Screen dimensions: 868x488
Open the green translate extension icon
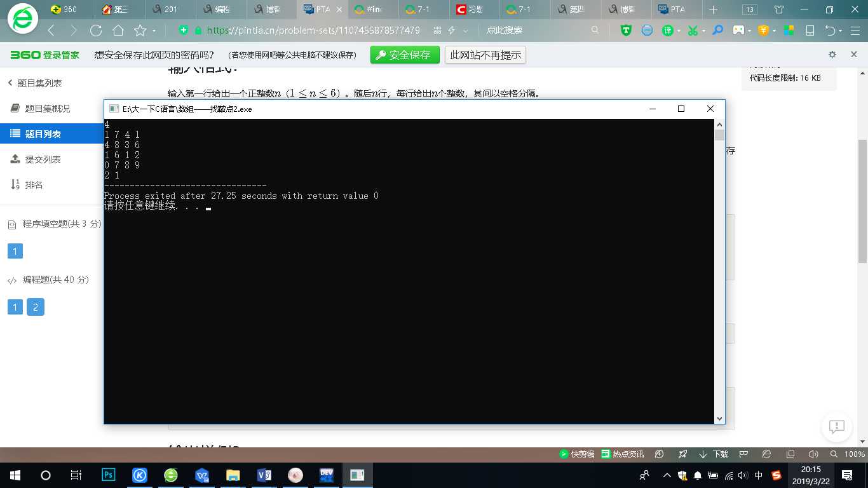(668, 30)
